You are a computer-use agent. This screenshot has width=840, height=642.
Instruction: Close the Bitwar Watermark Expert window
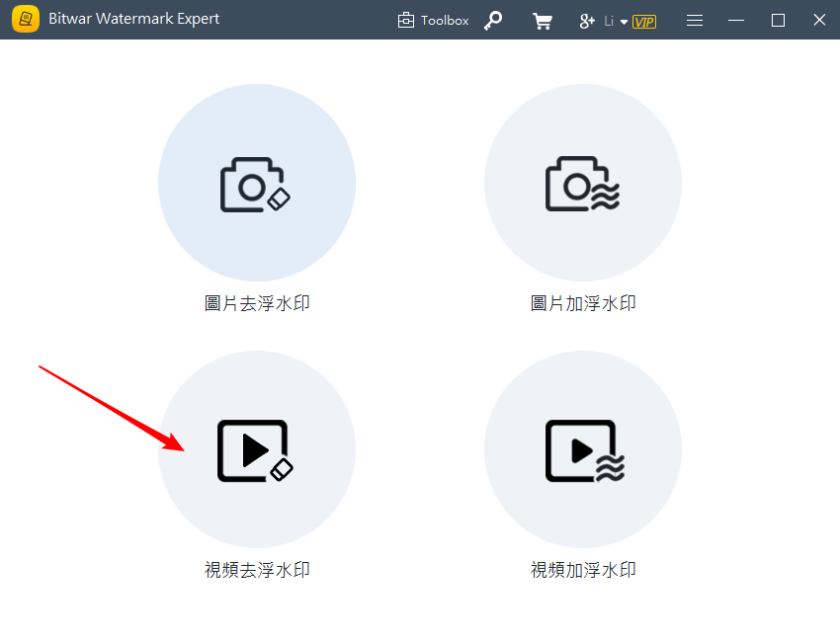819,20
